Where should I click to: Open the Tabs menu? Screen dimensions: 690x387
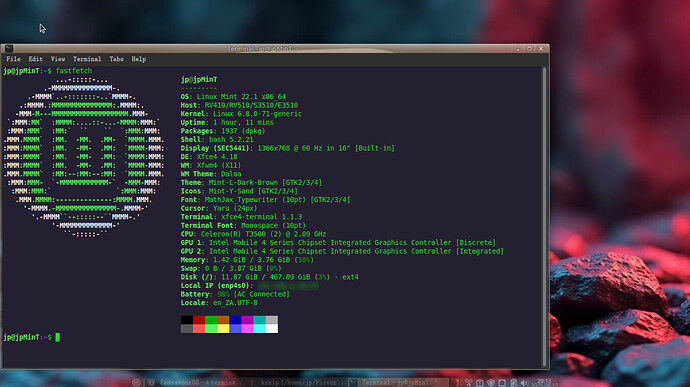tap(116, 59)
